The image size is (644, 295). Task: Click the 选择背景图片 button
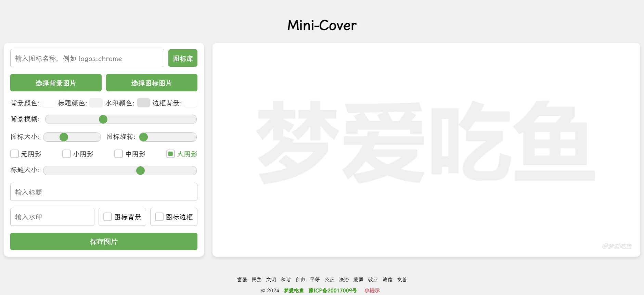pos(56,83)
